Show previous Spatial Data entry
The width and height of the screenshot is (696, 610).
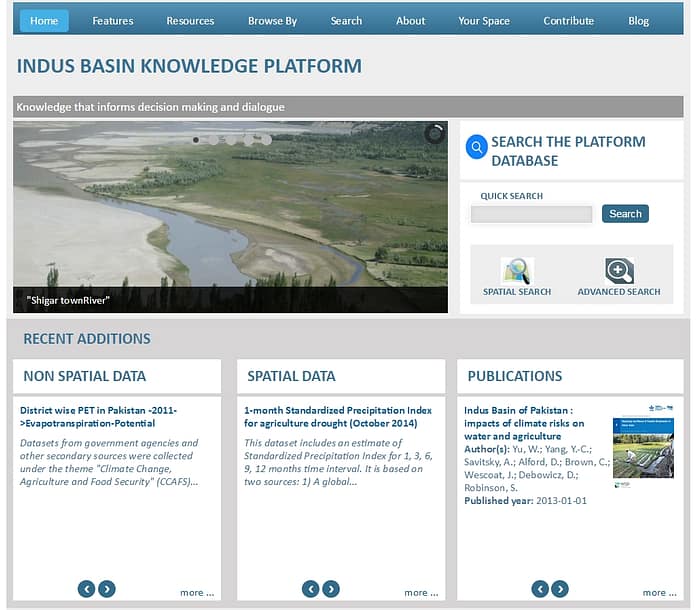(311, 589)
